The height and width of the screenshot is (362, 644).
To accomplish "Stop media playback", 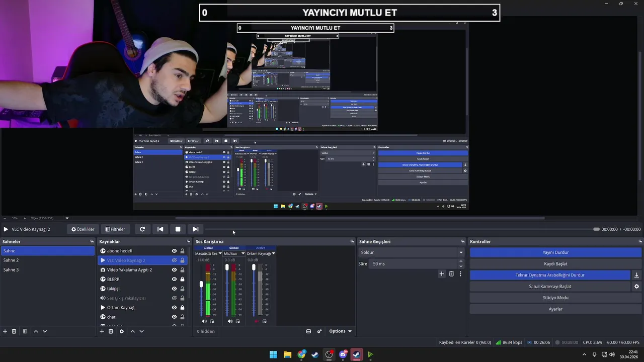I will (178, 229).
